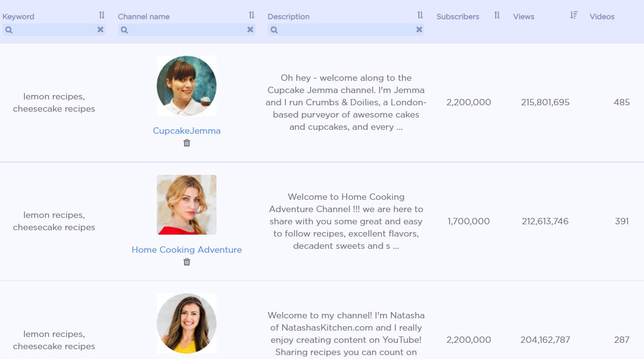Click the magnifier icon in the Description filter
This screenshot has width=644, height=359.
274,30
